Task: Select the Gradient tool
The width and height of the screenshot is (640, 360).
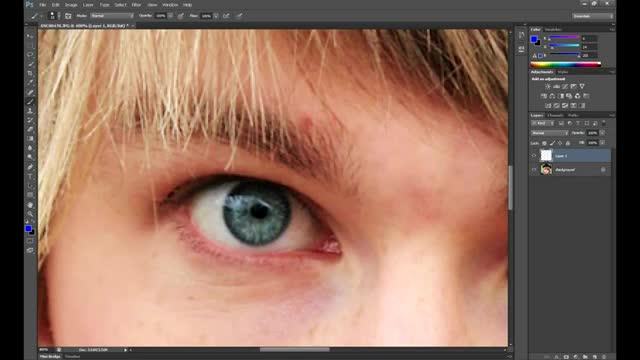Action: tap(30, 139)
